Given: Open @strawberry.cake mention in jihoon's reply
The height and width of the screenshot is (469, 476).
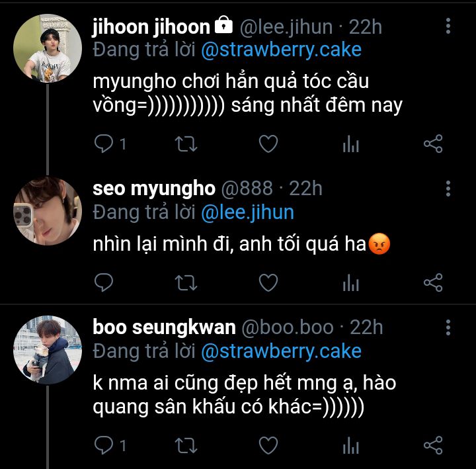Looking at the screenshot, I should (x=280, y=50).
